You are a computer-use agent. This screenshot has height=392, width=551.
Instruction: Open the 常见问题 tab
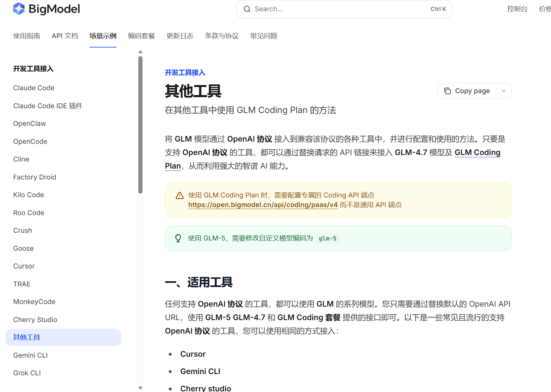click(264, 36)
